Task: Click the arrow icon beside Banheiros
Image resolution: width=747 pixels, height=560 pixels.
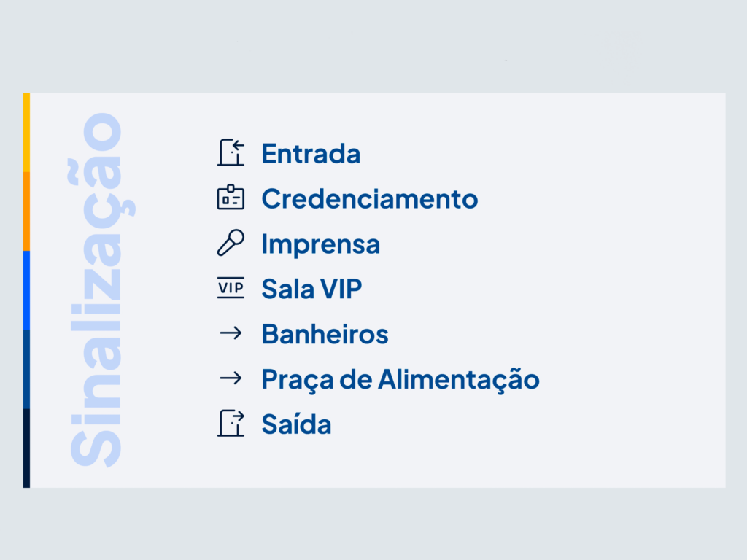Action: 231,332
